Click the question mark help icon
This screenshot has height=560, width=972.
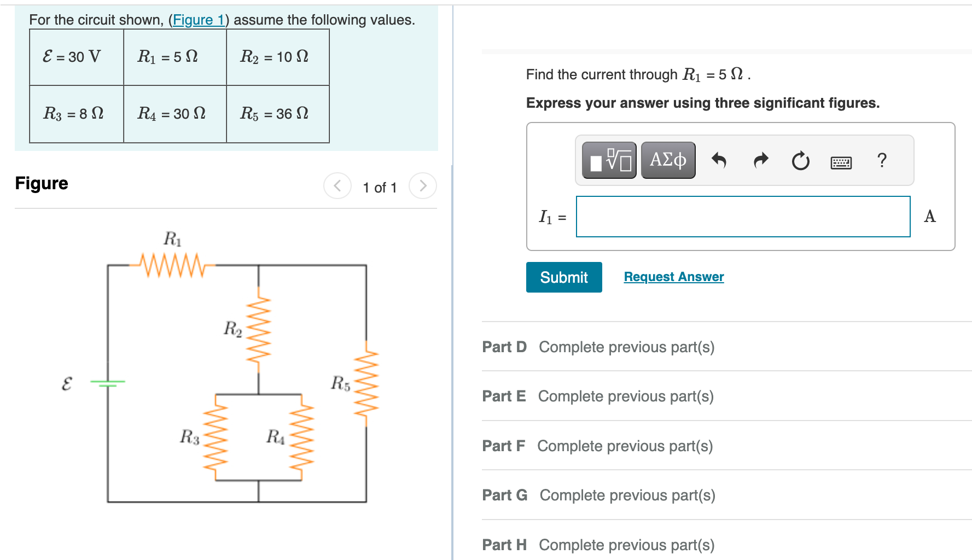(x=882, y=160)
